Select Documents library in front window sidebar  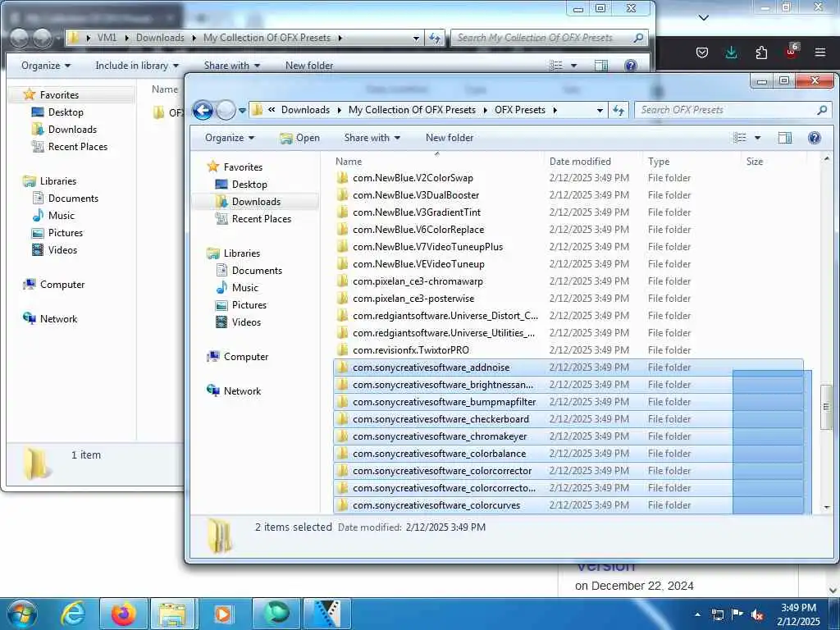coord(257,271)
